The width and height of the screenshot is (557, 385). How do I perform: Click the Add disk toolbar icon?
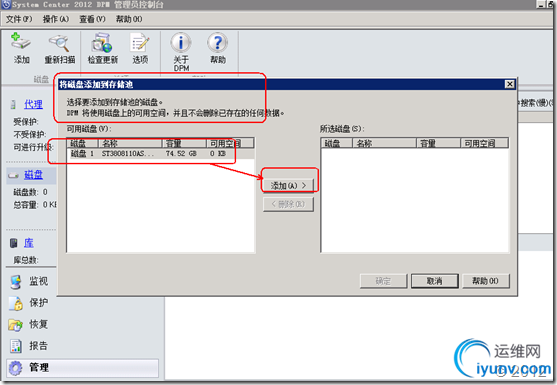[21, 42]
